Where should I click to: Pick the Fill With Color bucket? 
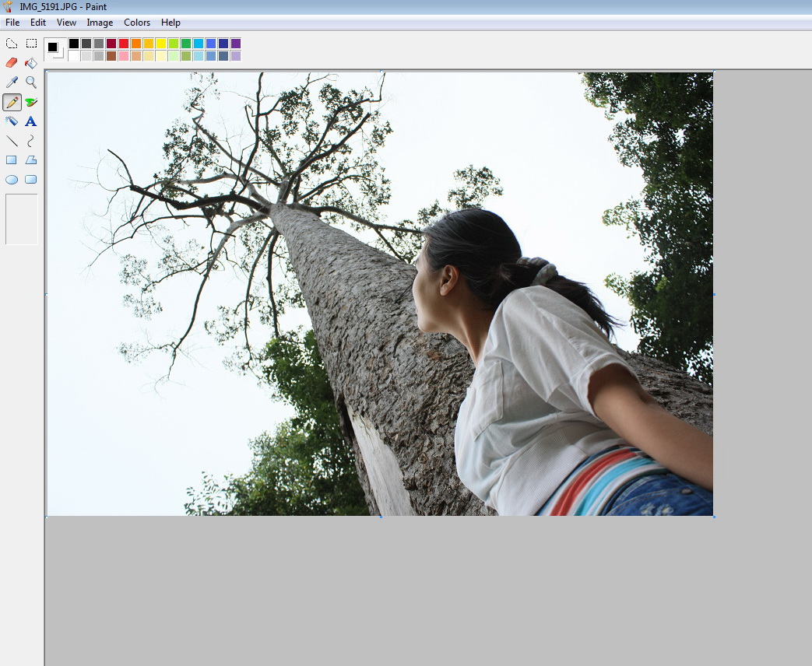[x=31, y=63]
